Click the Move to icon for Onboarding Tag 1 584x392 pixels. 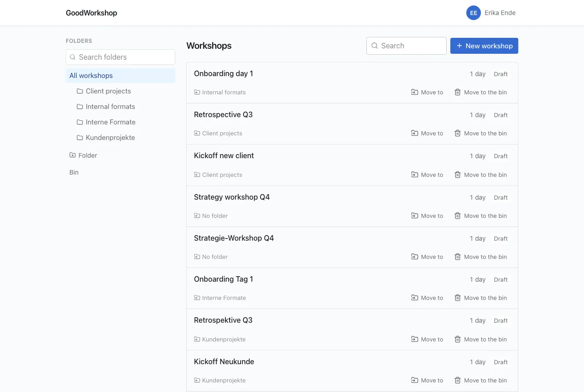(x=415, y=298)
